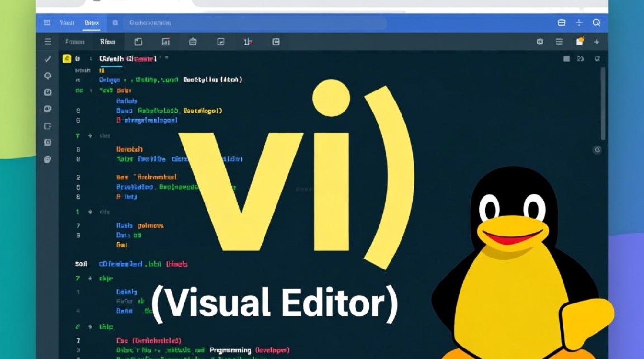Viewport: 644px width, 359px height.
Task: Select the clipboard icon on the top toolbar
Action: 138,42
